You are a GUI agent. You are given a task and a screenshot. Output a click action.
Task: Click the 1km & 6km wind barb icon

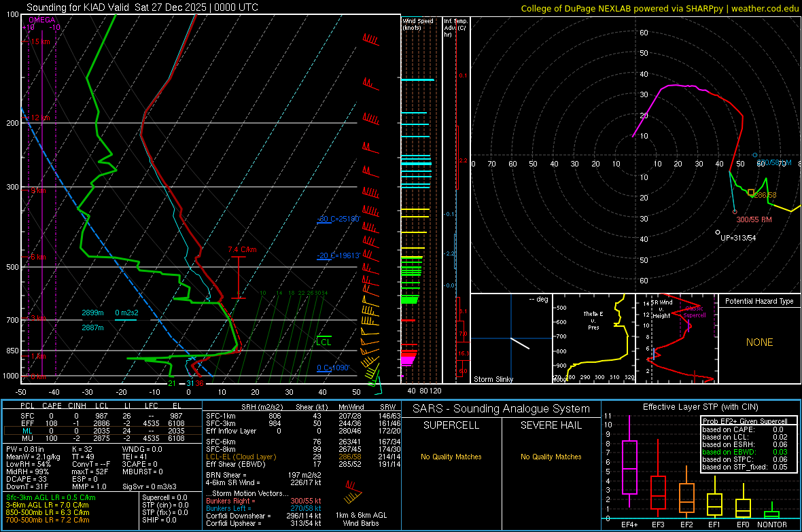[353, 492]
